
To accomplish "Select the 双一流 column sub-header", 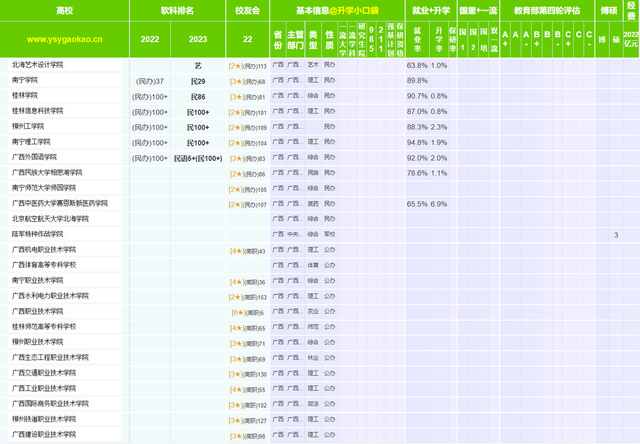I will pyautogui.click(x=494, y=40).
